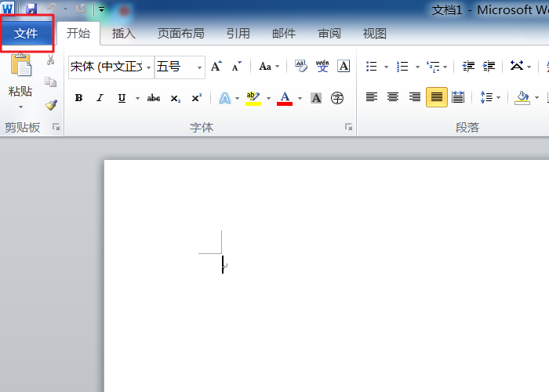The height and width of the screenshot is (392, 549).
Task: Expand the 粘贴 paste options arrow
Action: pyautogui.click(x=20, y=107)
